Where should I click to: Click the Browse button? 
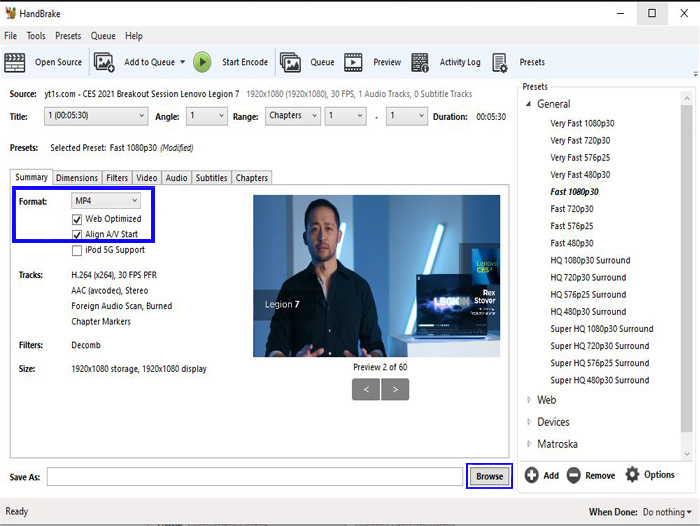(489, 476)
